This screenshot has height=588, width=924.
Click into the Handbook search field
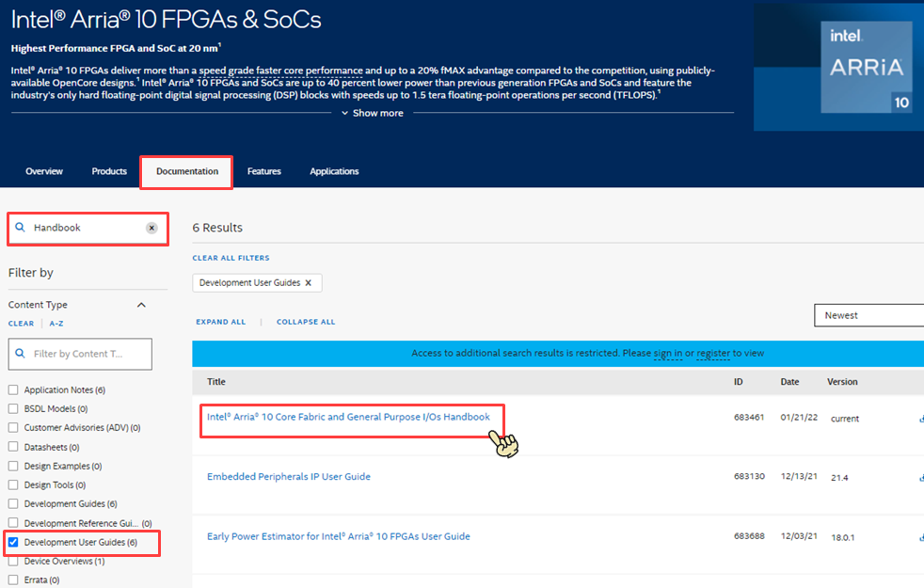88,228
